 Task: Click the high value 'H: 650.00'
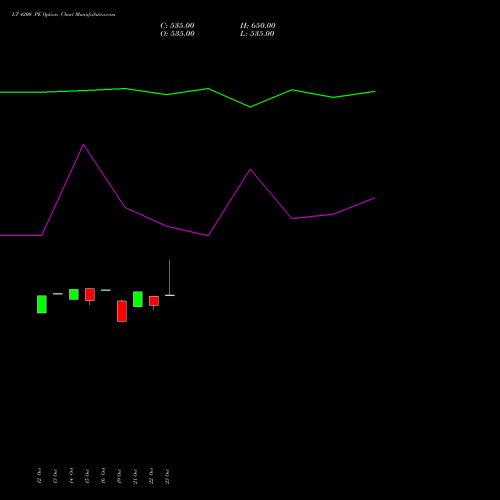258,26
